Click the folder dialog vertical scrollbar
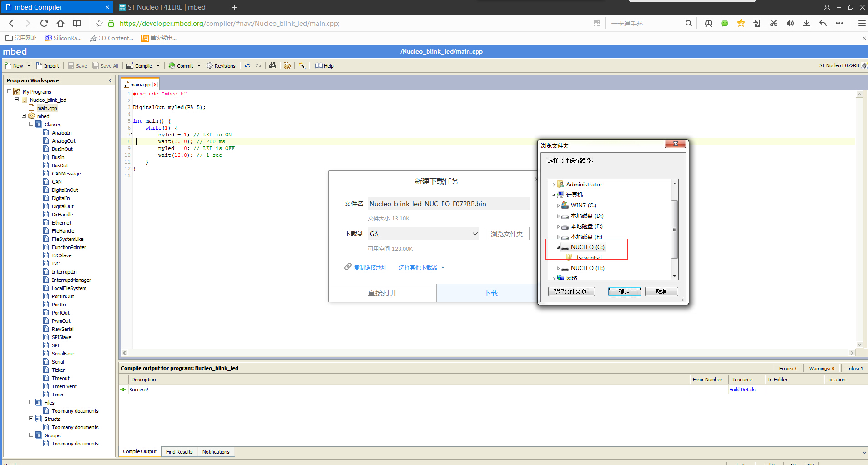 pos(675,230)
